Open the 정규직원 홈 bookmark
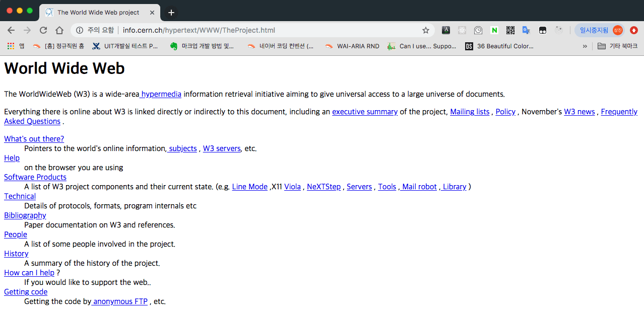This screenshot has height=319, width=644. tap(58, 46)
